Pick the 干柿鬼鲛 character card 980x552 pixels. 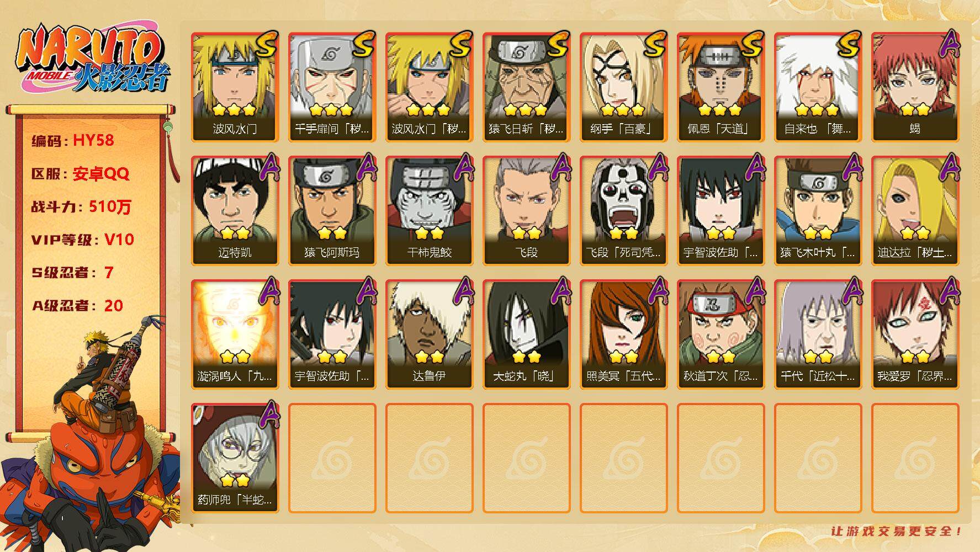click(429, 211)
